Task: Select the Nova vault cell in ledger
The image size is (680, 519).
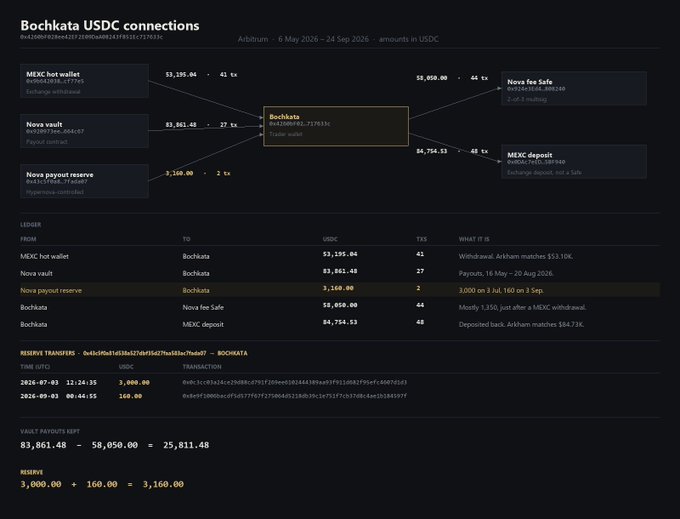Action: pos(36,274)
